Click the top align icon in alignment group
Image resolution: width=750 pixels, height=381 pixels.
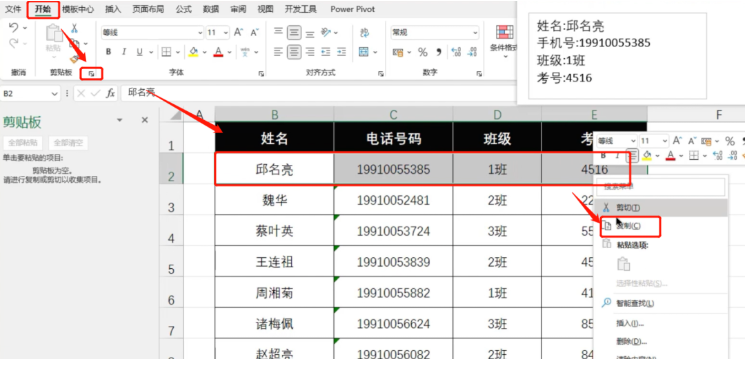[278, 32]
